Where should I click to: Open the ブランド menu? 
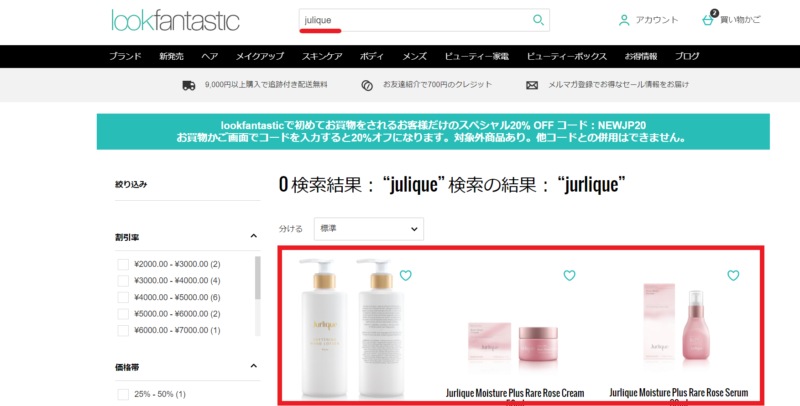(x=125, y=56)
